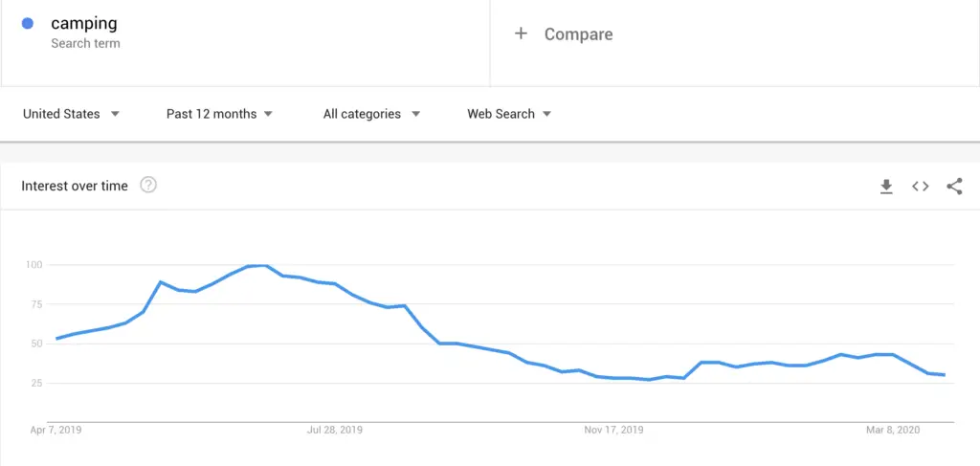The width and height of the screenshot is (980, 466).
Task: Open the embed code icon
Action: click(920, 187)
